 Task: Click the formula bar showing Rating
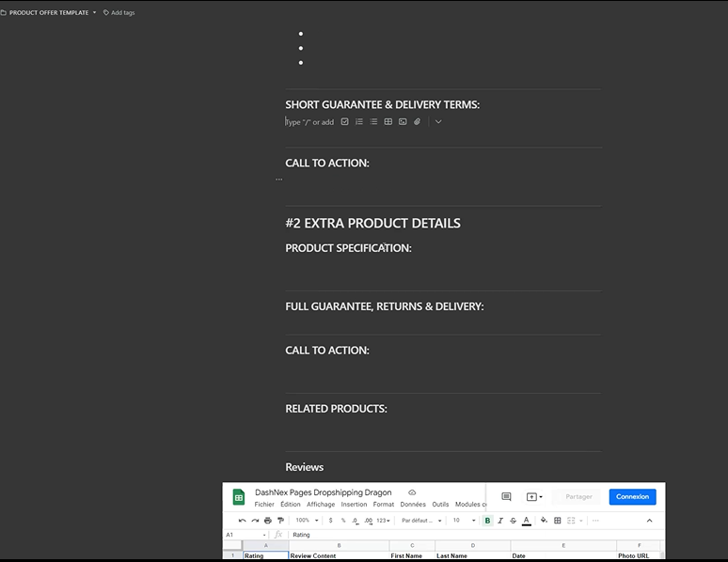pos(476,535)
